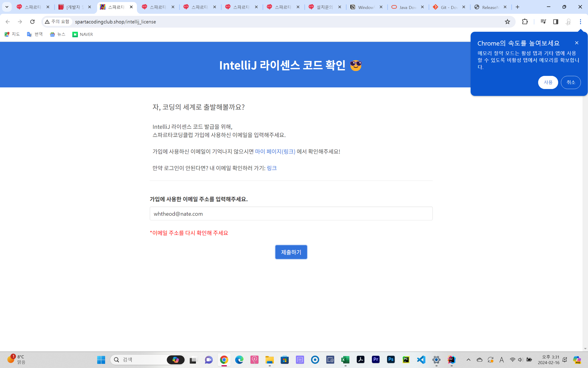Open the weather widget showing 8°C
588x368 pixels.
point(16,359)
